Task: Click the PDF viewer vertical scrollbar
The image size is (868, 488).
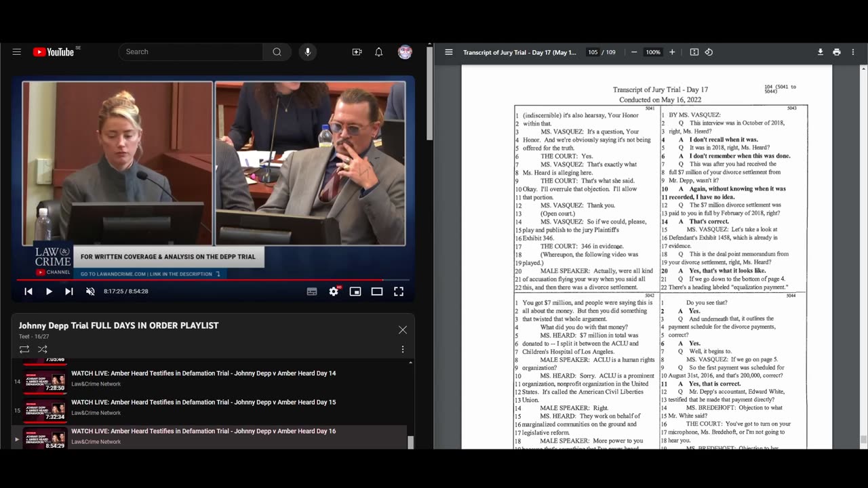Action: (863, 440)
